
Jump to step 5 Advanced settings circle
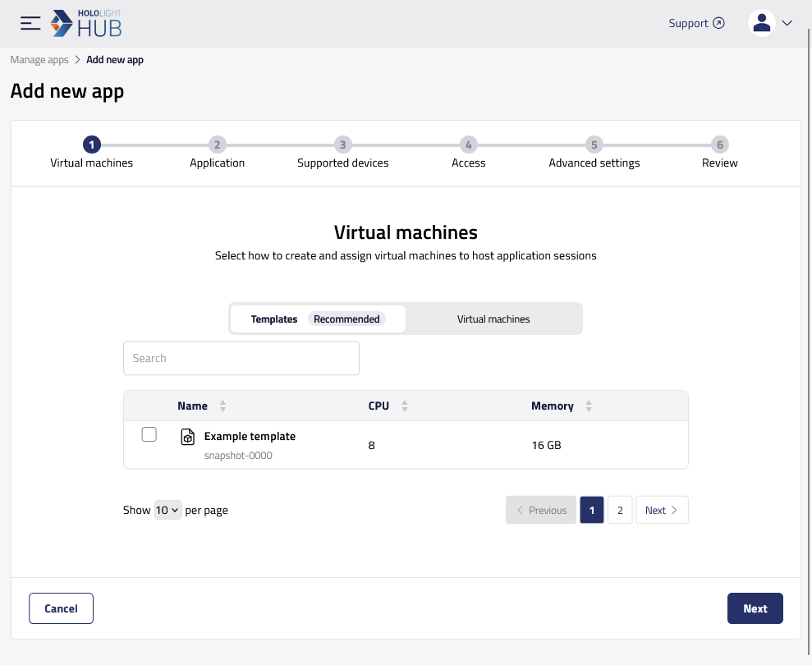[594, 144]
